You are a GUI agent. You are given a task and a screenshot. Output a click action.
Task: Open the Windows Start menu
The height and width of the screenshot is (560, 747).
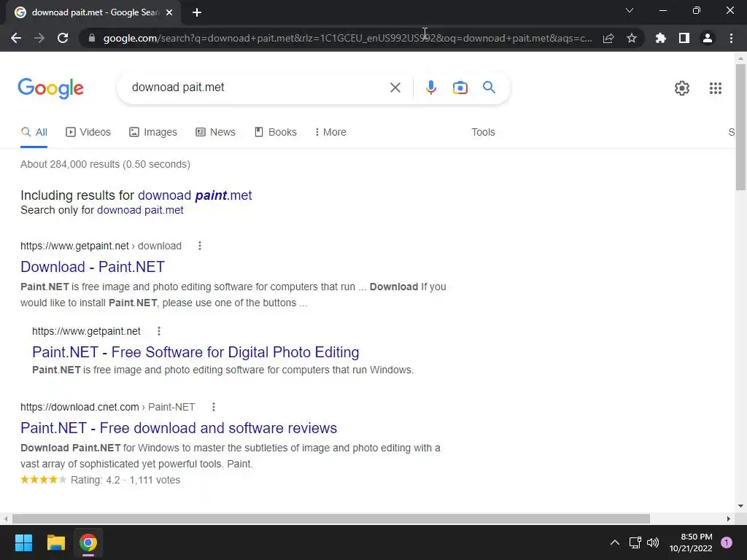pyautogui.click(x=23, y=542)
